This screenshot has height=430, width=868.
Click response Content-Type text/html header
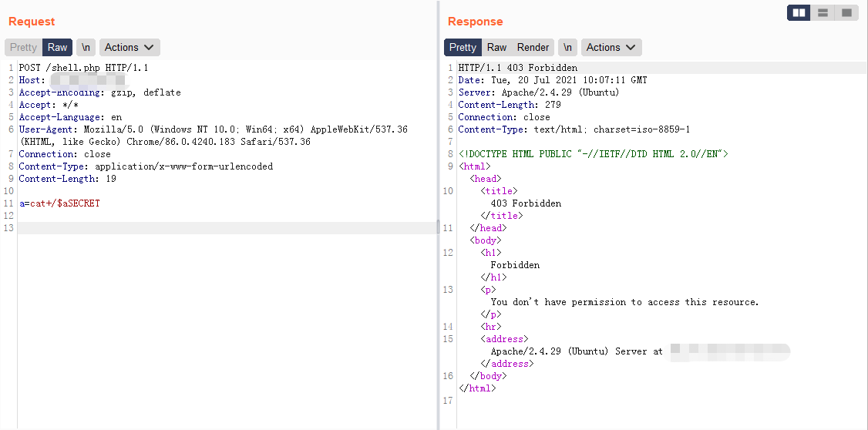pyautogui.click(x=574, y=129)
